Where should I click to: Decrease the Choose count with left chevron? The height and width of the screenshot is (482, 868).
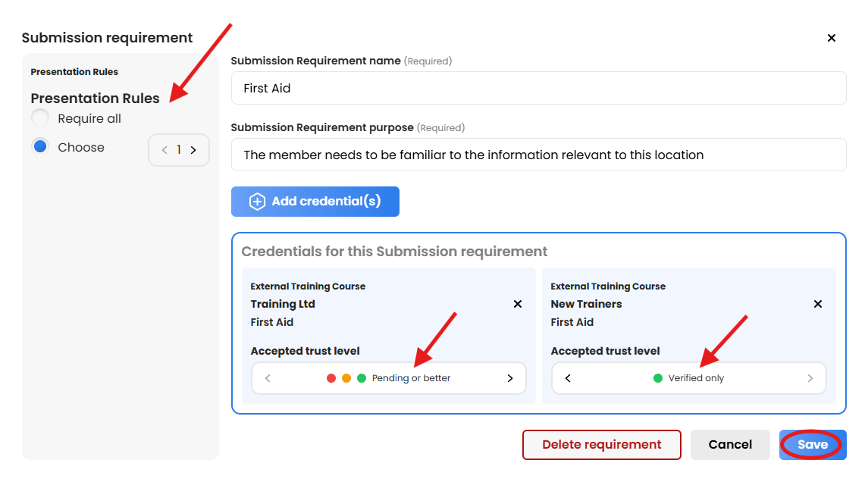click(165, 150)
